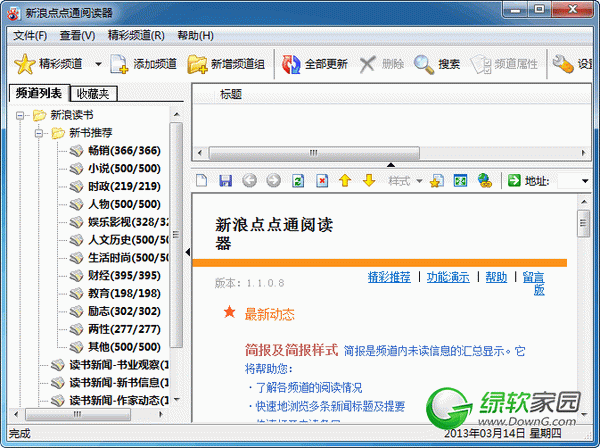This screenshot has height=448, width=600.
Task: Open the 精彩推荐 link
Action: point(389,277)
